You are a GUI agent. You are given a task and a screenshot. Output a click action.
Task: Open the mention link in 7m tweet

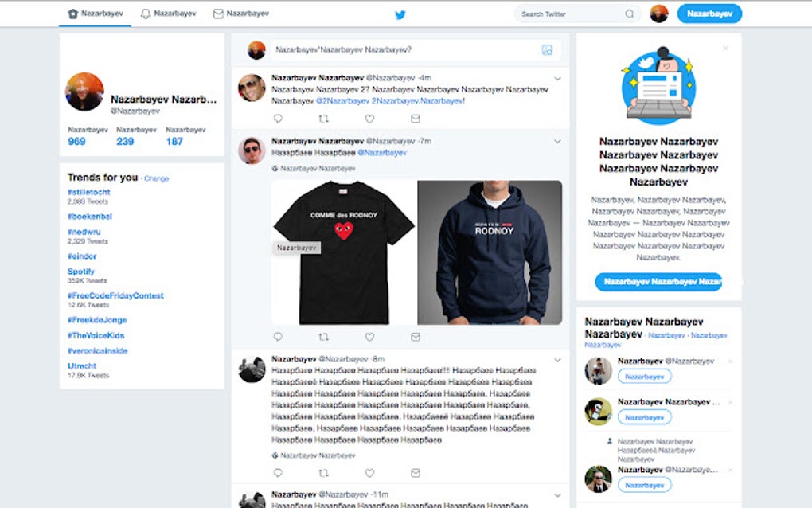click(x=382, y=153)
